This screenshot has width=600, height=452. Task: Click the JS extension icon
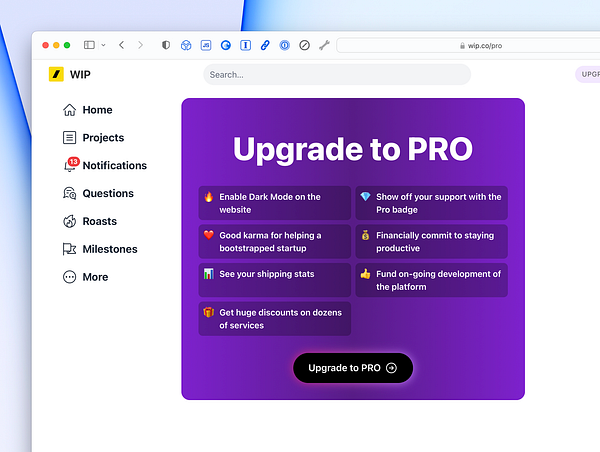click(x=206, y=46)
